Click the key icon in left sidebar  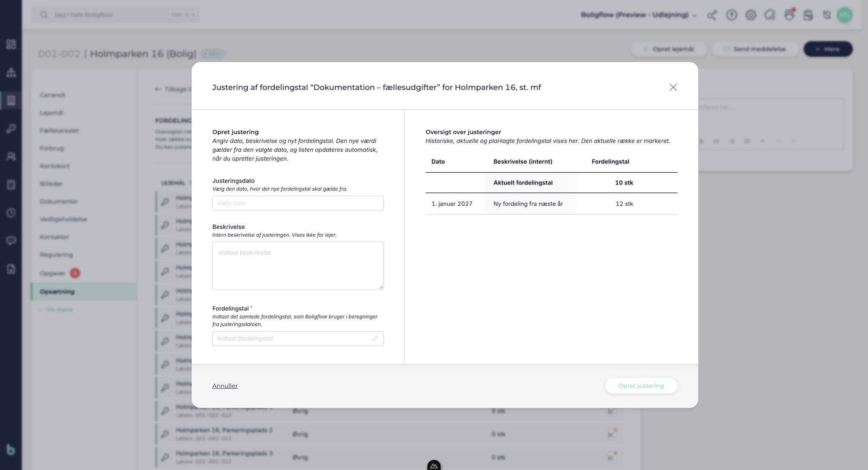[11, 128]
